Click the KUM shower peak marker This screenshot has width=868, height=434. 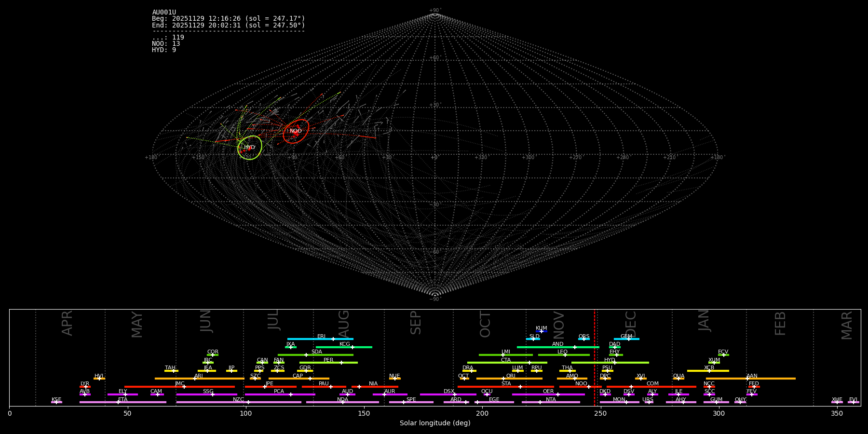(x=541, y=331)
